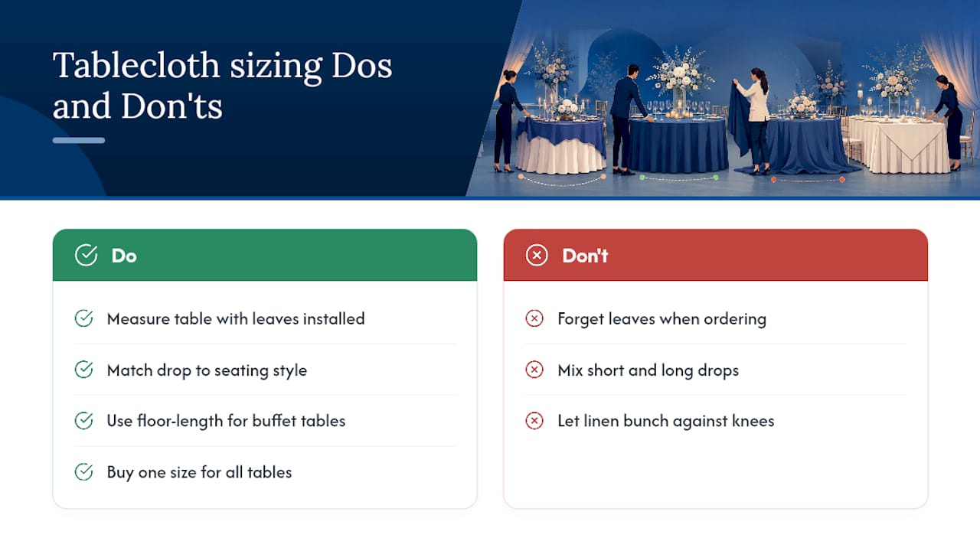Click the X icon beside Forget leaves when ordering
Viewport: 980px width, 551px height.
pyautogui.click(x=534, y=318)
